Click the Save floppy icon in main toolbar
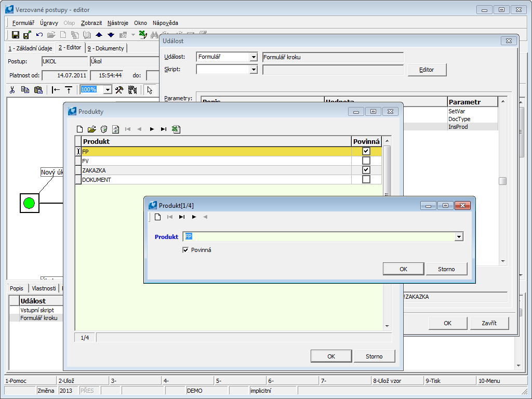This screenshot has height=399, width=532. pyautogui.click(x=15, y=35)
